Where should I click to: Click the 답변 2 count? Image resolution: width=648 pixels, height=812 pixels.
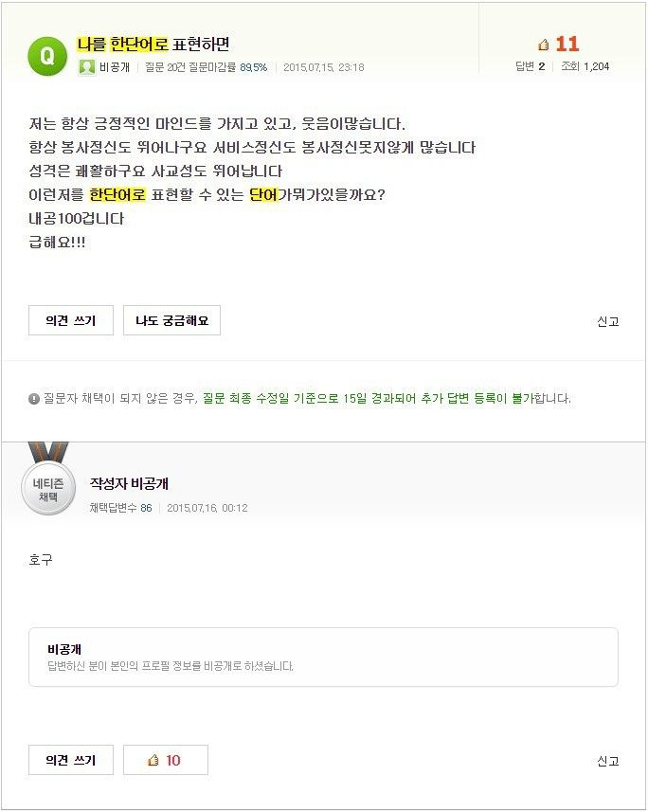[530, 66]
